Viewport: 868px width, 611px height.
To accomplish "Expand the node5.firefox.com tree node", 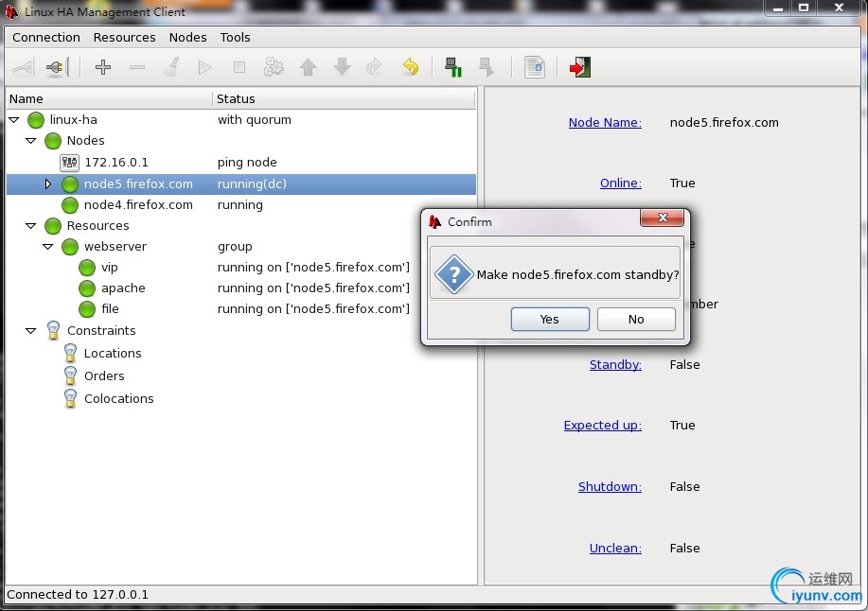I will 48,184.
